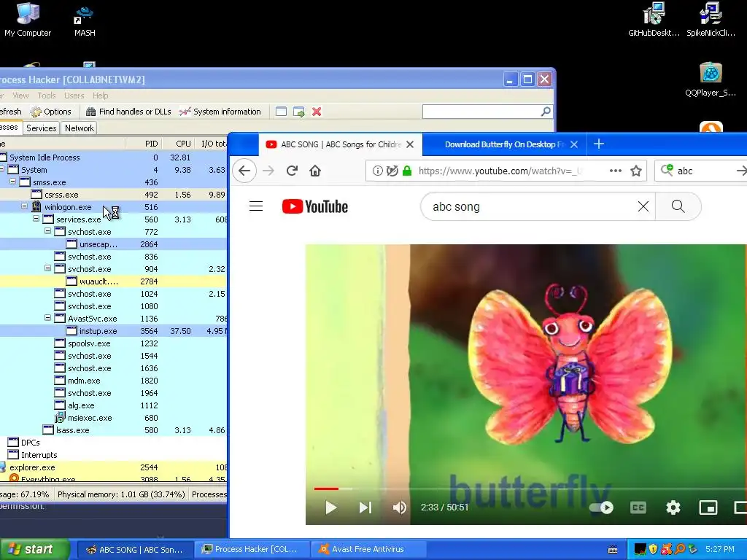The height and width of the screenshot is (560, 747).
Task: Sort processes by PID column header
Action: (x=144, y=144)
